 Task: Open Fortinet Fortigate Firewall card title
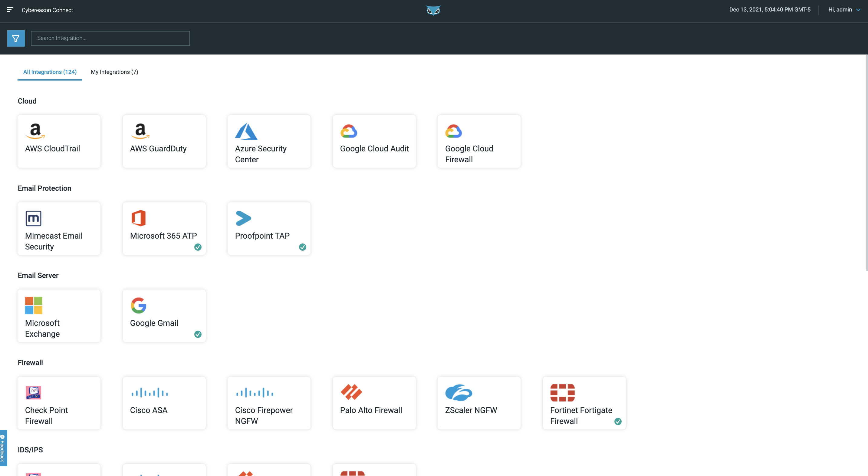pos(581,416)
